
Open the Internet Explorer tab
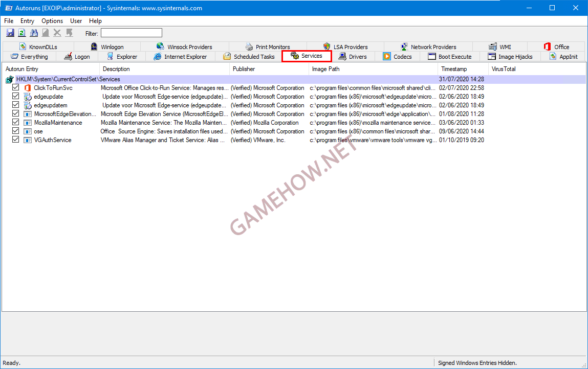pos(180,57)
